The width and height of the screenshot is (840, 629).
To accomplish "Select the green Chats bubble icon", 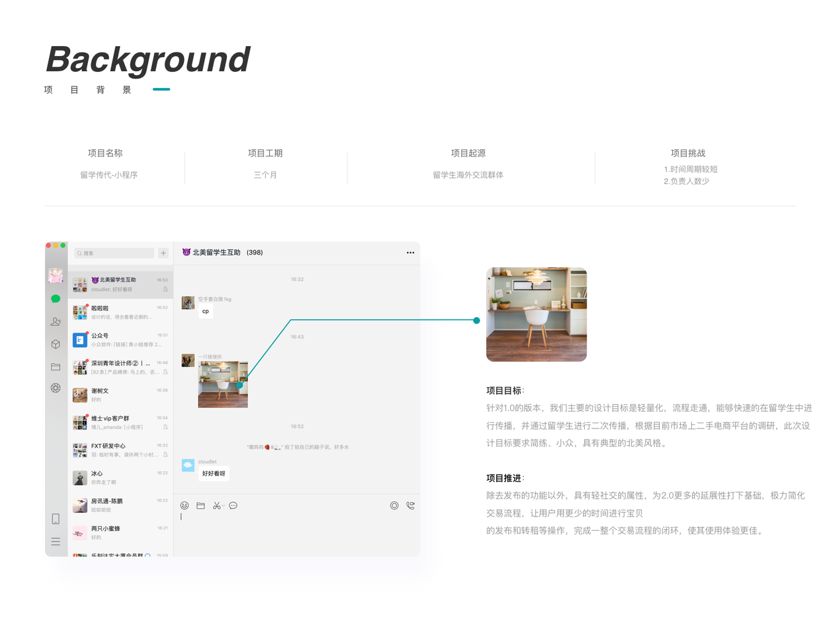I will pos(55,299).
